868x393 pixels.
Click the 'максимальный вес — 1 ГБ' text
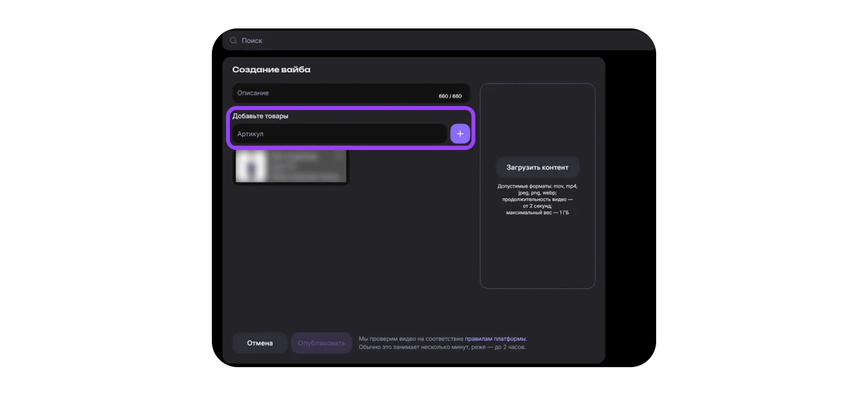tap(537, 213)
